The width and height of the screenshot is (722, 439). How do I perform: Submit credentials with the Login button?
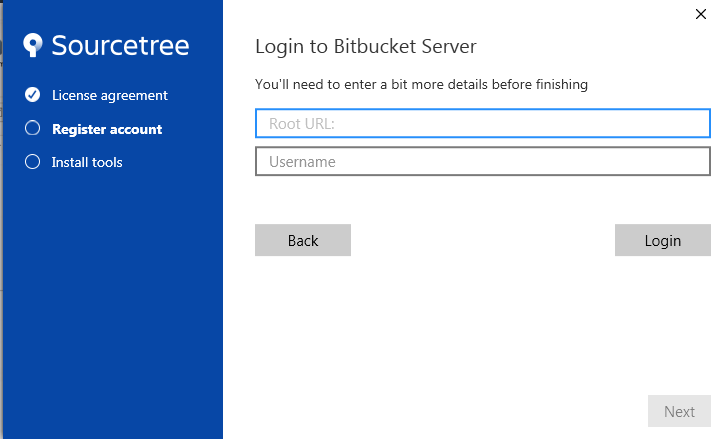662,240
